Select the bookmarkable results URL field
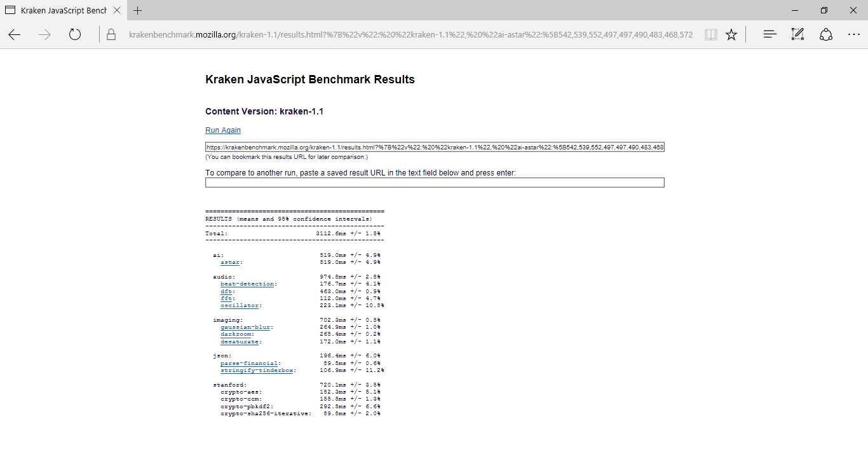The image size is (868, 461). tap(435, 147)
